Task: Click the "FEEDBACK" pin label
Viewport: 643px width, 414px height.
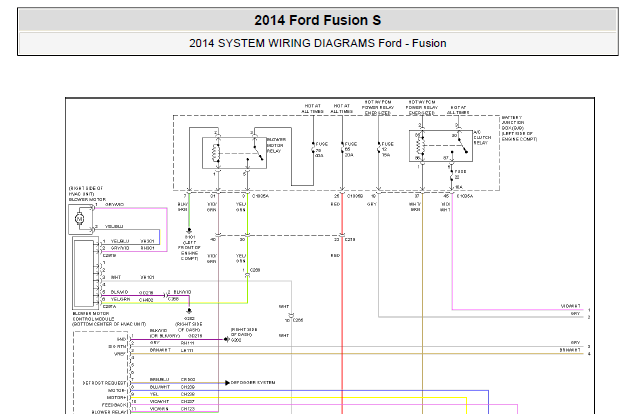Action: coord(114,405)
